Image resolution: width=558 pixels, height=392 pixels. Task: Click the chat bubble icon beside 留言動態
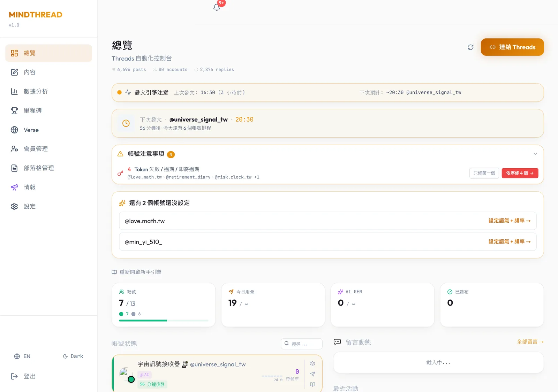coord(337,342)
